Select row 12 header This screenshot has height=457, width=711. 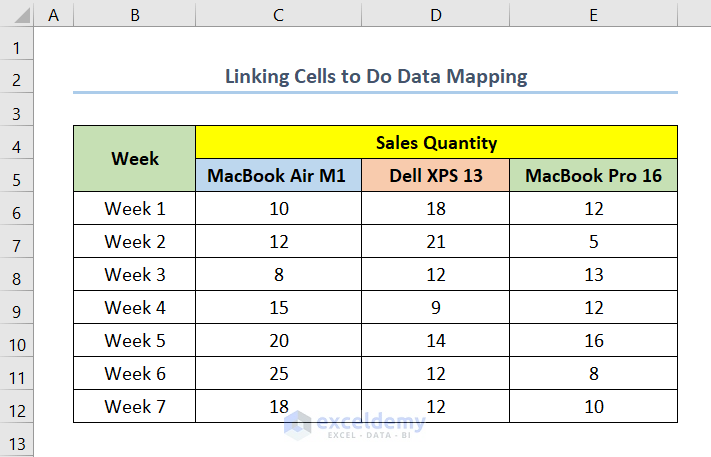pyautogui.click(x=18, y=409)
